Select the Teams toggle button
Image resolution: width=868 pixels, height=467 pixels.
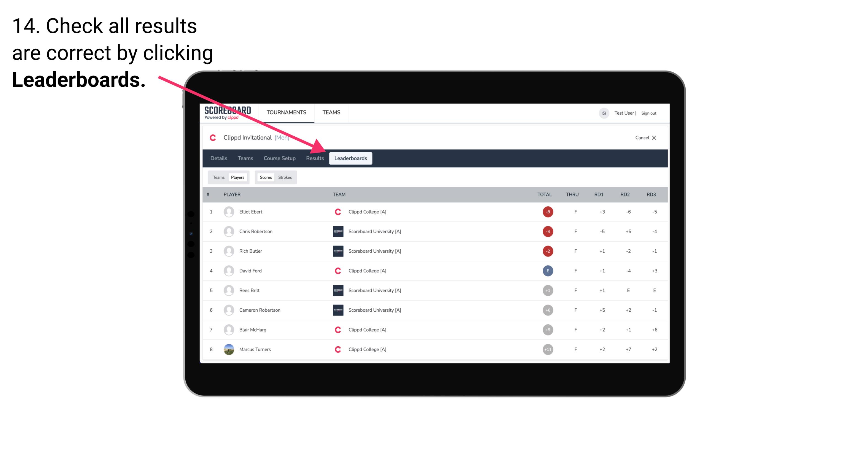[x=217, y=177]
